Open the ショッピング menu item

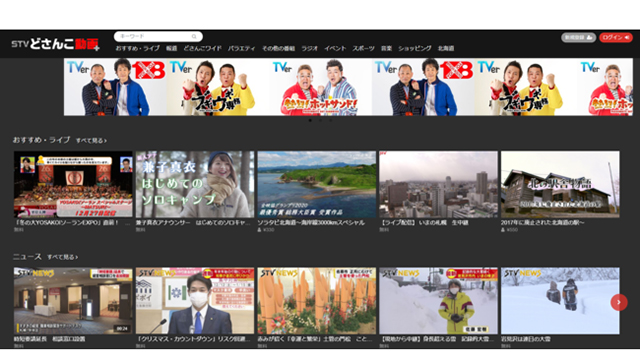(x=415, y=49)
